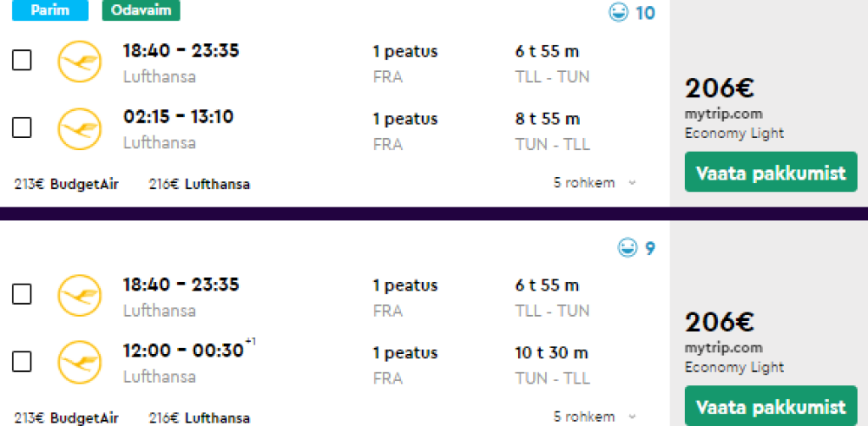Tick checkbox for 02:15 - 13:10 flight
This screenshot has width=868, height=426.
22,128
